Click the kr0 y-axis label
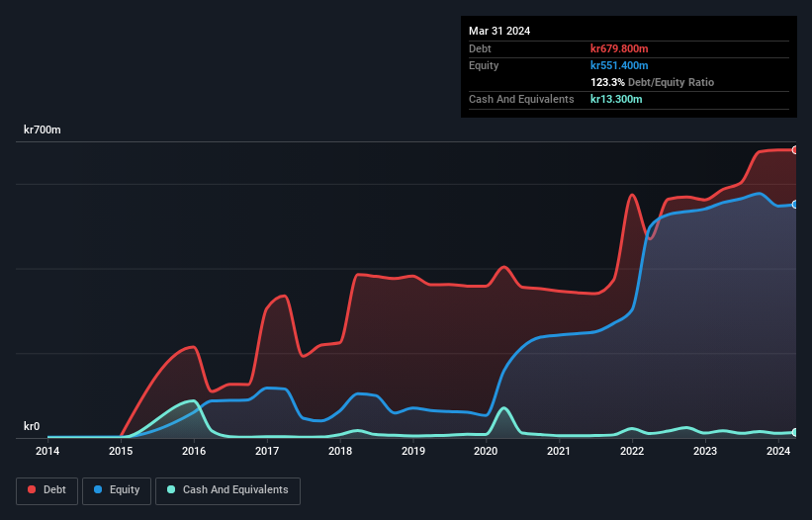 click(32, 426)
